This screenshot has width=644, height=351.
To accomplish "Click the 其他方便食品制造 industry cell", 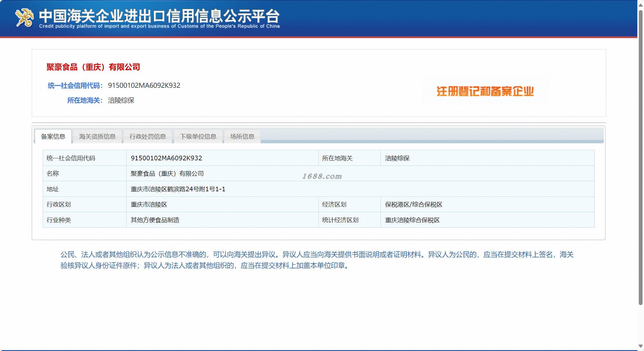I will tap(155, 220).
